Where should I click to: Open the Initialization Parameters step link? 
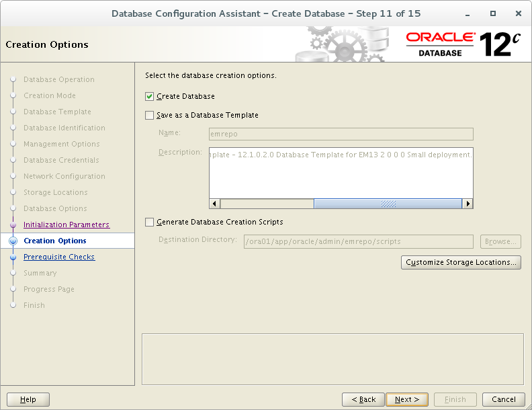click(66, 224)
